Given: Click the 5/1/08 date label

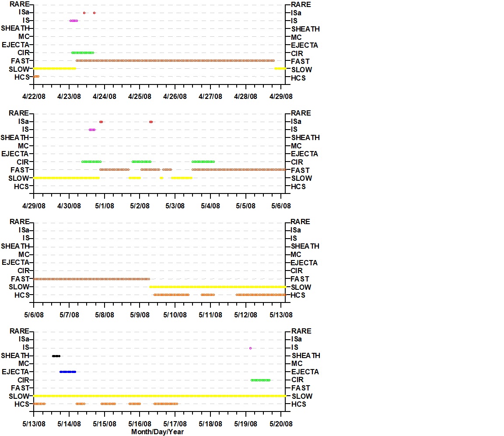Looking at the screenshot, I should [x=105, y=206].
